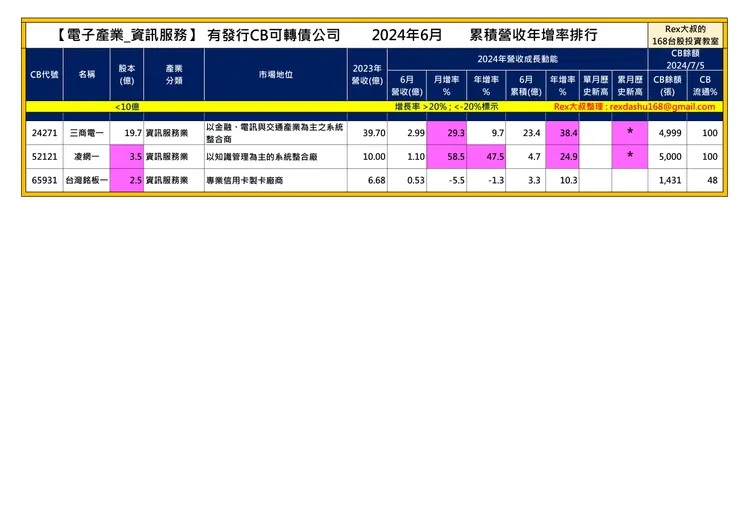Select 資訊服務業 in the 三商電一 row
Viewport: 740px width, 523px height.
click(167, 133)
